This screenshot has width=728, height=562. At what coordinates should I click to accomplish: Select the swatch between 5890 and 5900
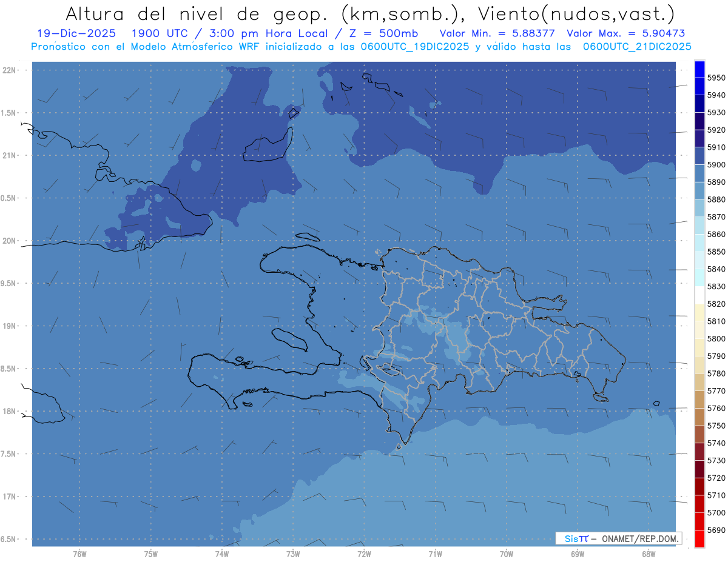tap(699, 173)
